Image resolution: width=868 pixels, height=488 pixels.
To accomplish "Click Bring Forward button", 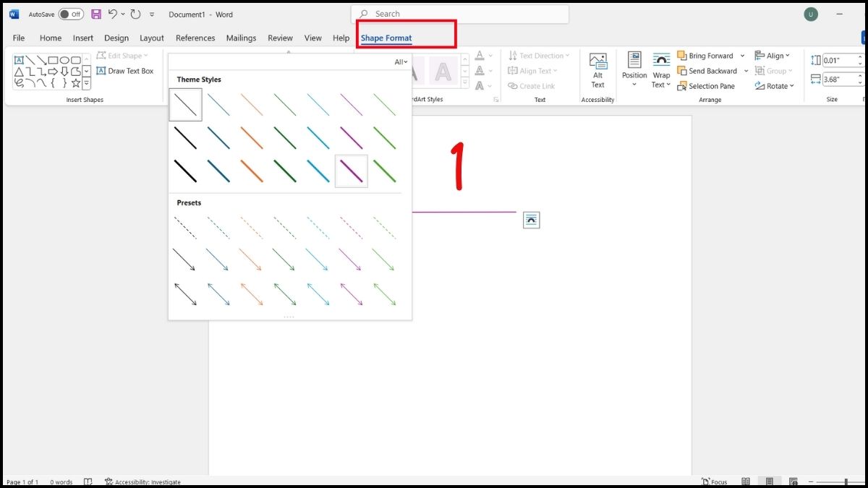I will pos(705,56).
